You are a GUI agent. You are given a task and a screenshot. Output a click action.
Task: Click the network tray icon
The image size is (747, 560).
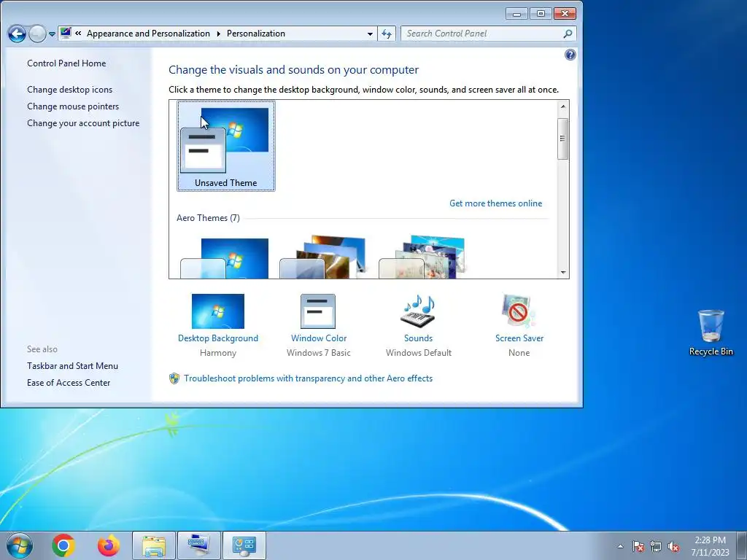click(x=656, y=546)
